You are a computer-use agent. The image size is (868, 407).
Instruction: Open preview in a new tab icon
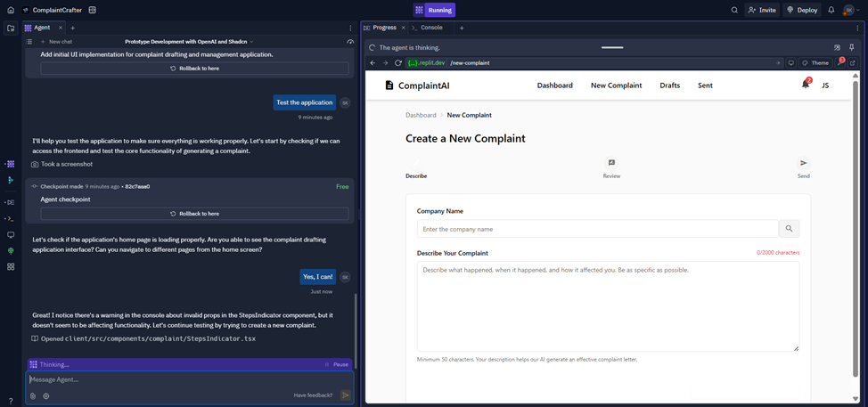[x=853, y=63]
